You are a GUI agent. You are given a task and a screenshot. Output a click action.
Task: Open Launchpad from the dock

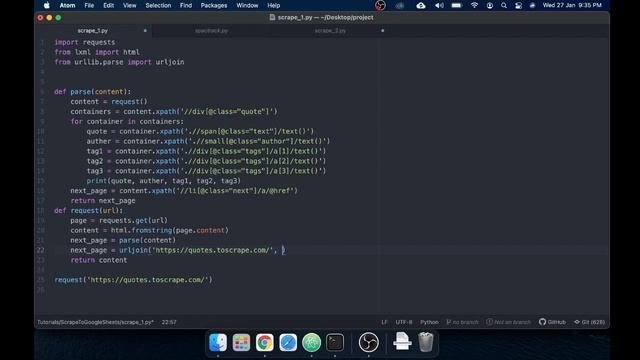[241, 342]
